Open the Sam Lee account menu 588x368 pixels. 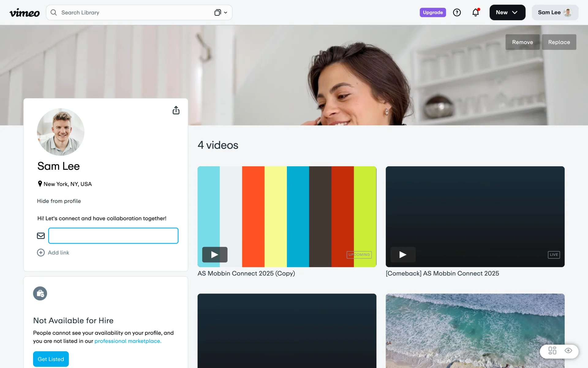[x=555, y=13]
